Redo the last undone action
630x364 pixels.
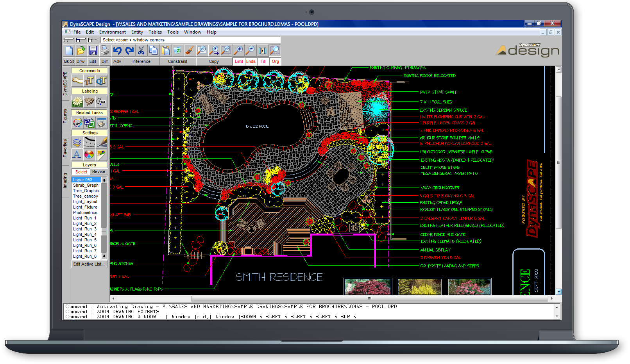tap(129, 50)
